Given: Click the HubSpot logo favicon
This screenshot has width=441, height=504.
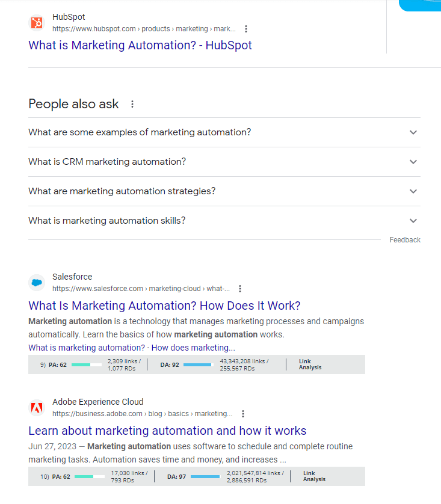Looking at the screenshot, I should pyautogui.click(x=37, y=23).
